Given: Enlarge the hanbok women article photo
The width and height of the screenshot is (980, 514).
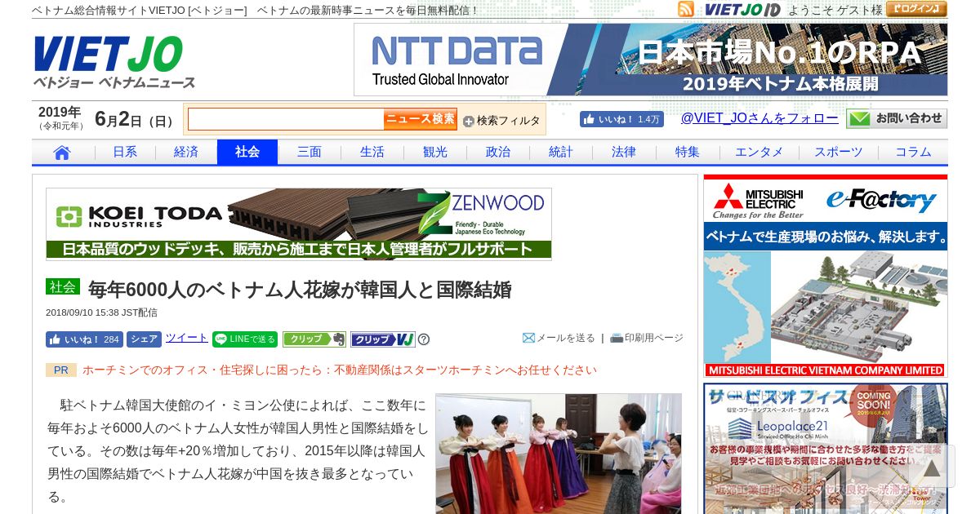Looking at the screenshot, I should [x=559, y=454].
